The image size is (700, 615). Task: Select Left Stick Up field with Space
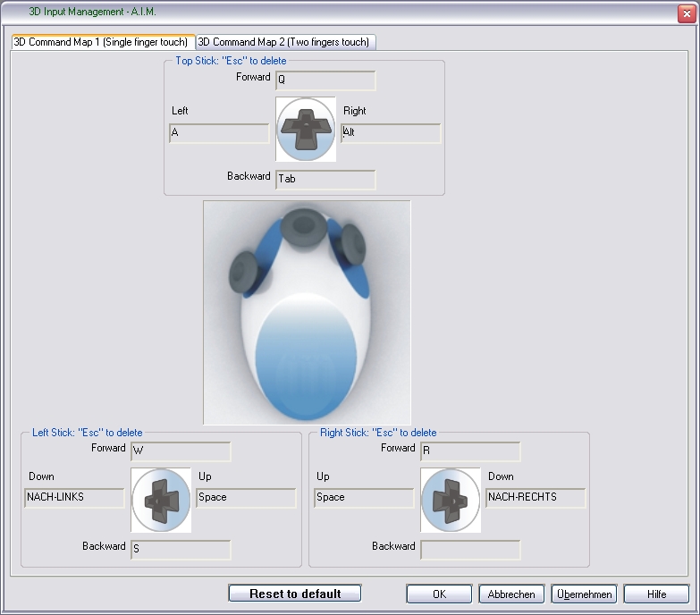click(x=246, y=498)
